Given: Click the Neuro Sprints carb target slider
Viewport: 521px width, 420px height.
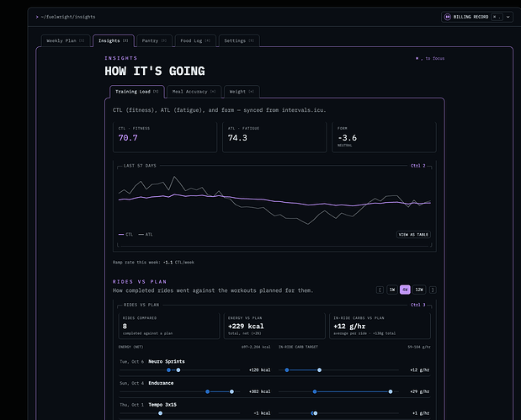Looking at the screenshot, I should click(338, 370).
